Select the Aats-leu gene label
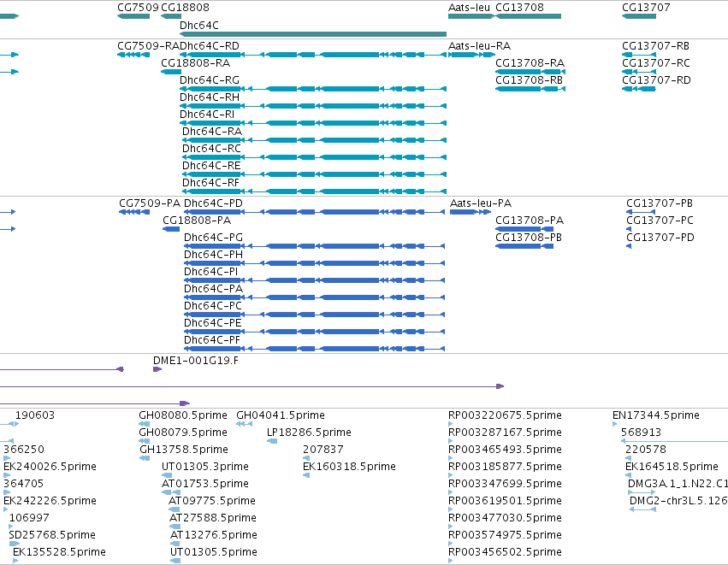728x565 pixels. [469, 8]
